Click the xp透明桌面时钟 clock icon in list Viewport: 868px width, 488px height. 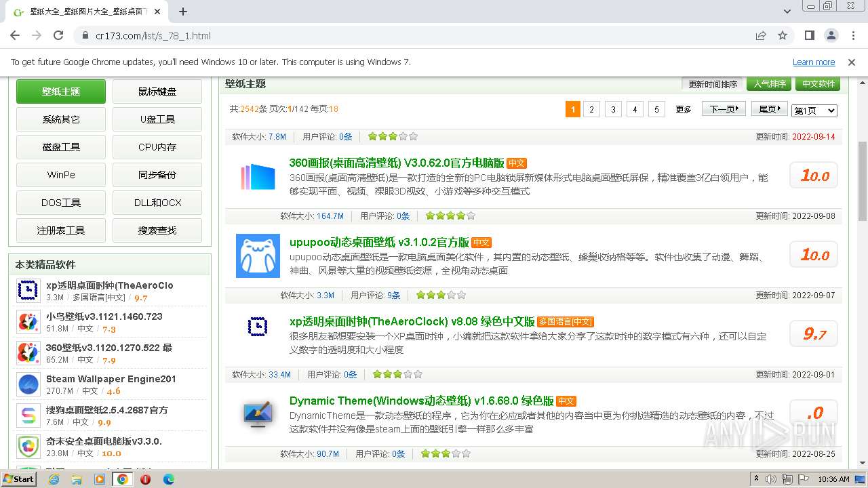258,327
